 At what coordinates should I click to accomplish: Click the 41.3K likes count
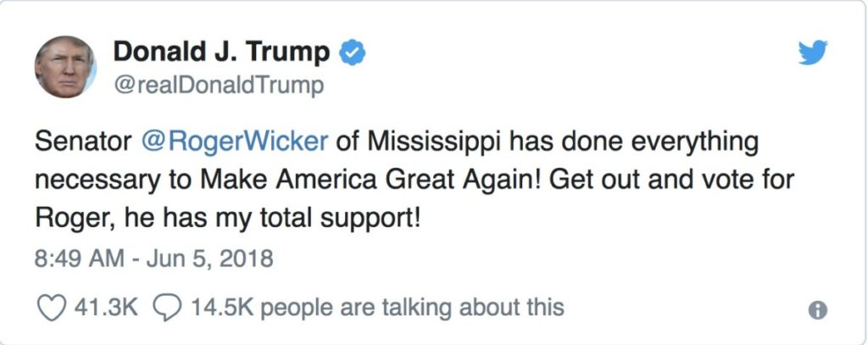point(106,307)
